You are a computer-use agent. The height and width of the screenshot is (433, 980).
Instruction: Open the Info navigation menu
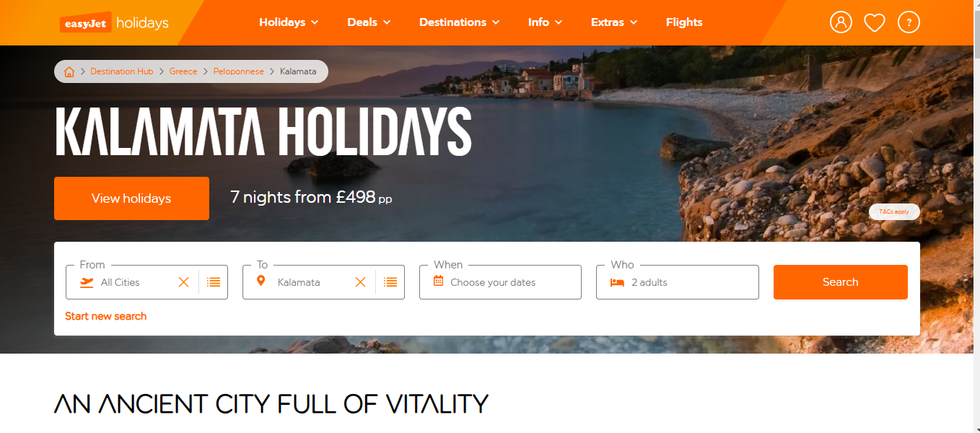545,22
